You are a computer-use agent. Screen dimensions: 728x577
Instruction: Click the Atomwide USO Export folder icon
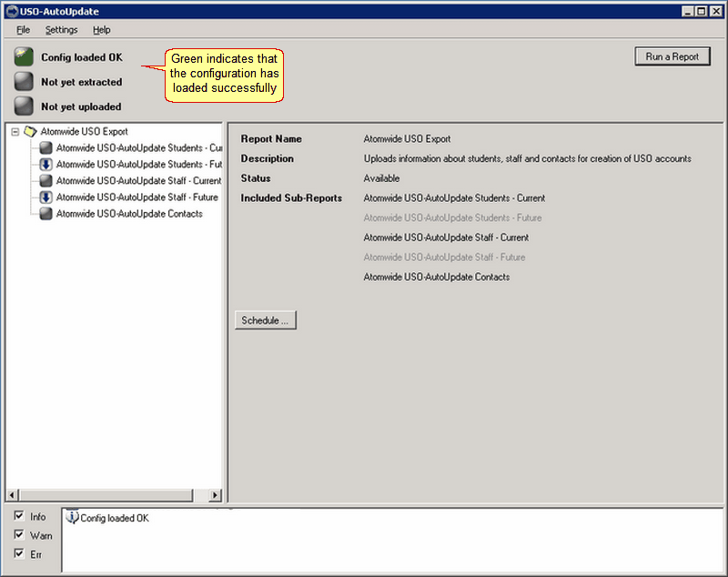[x=30, y=132]
